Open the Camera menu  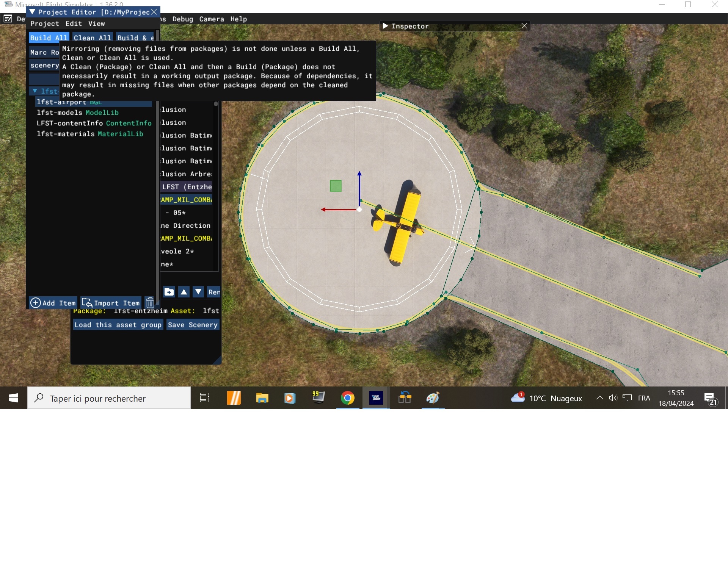pos(212,19)
